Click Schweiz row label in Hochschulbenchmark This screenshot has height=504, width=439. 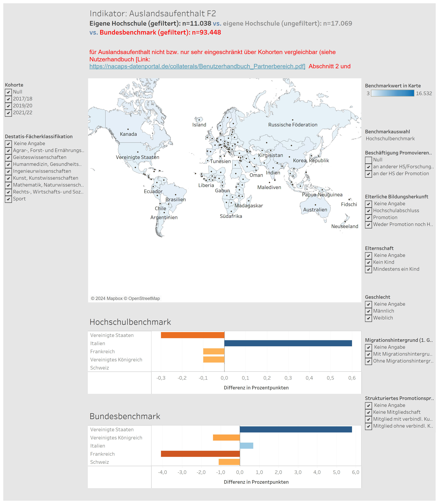pos(99,368)
